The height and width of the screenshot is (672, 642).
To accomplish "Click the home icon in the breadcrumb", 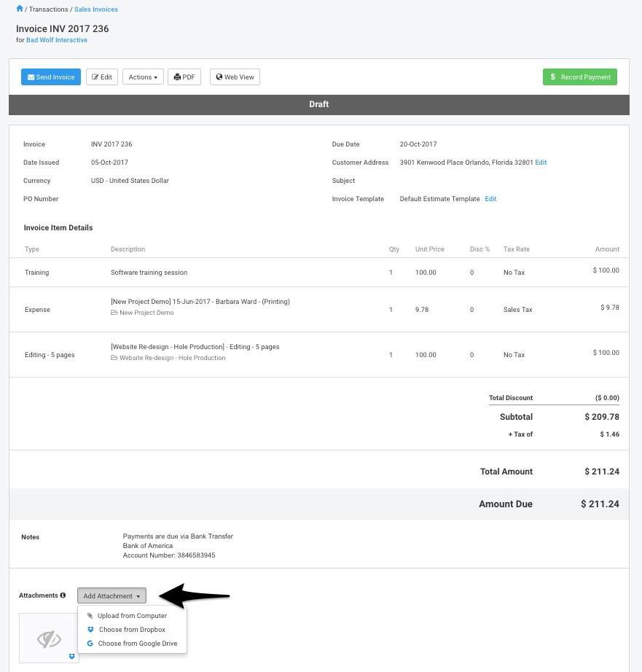I will click(18, 9).
